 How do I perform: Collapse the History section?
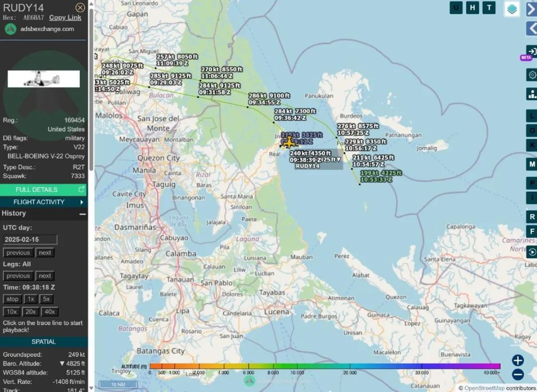coord(83,213)
